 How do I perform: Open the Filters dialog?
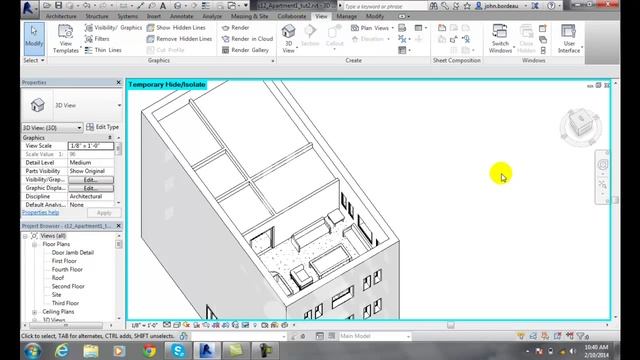[x=97, y=39]
